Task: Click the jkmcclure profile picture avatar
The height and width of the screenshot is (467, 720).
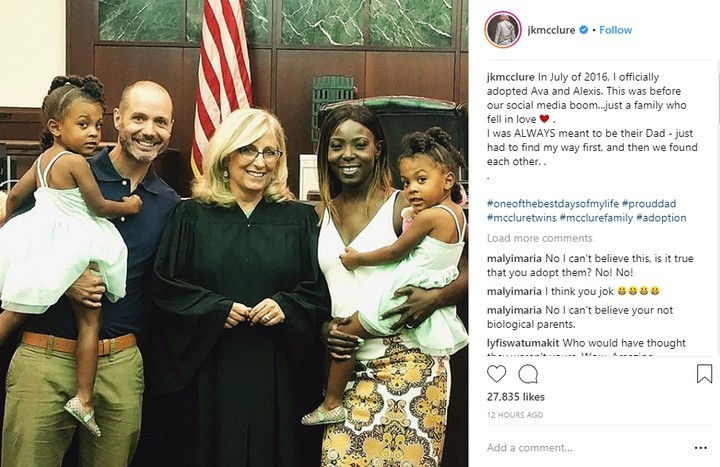Action: [503, 30]
